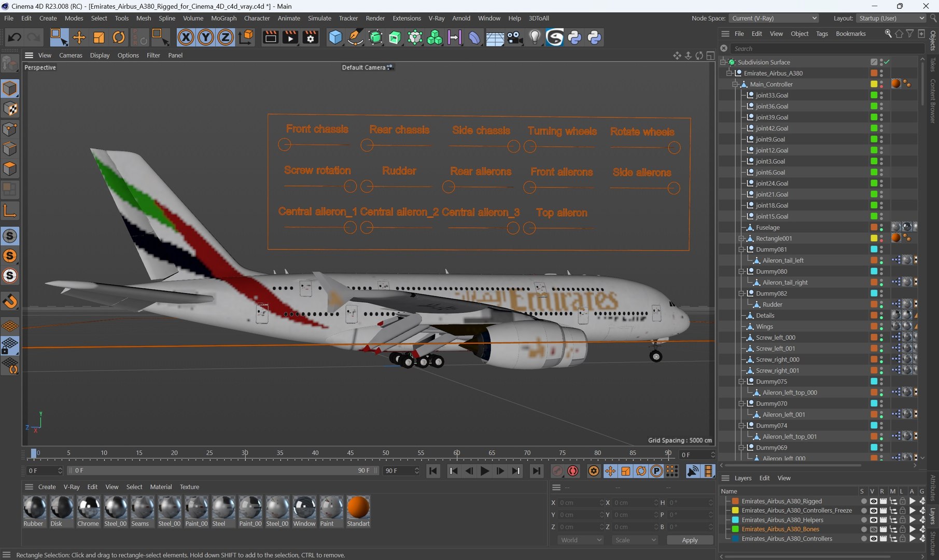939x560 pixels.
Task: Open Layers panel Edit menu
Action: 764,479
